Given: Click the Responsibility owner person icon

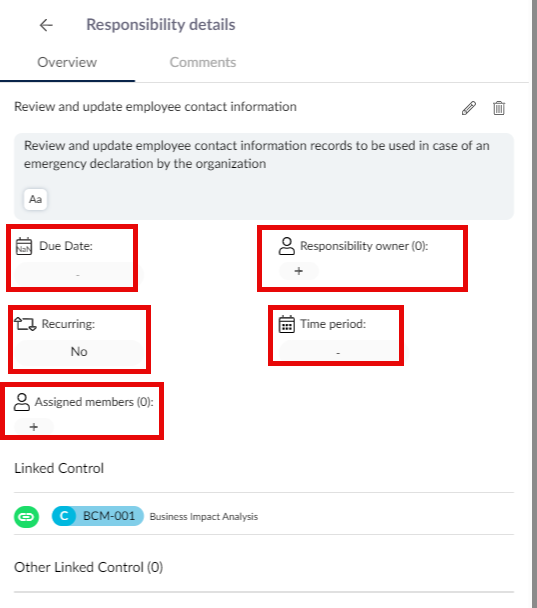Looking at the screenshot, I should click(287, 246).
